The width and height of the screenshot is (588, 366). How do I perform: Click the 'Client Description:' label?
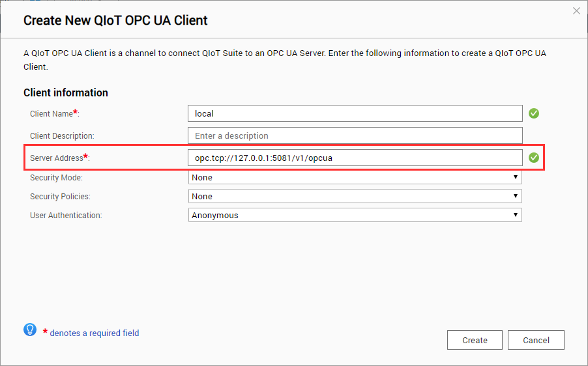click(62, 136)
